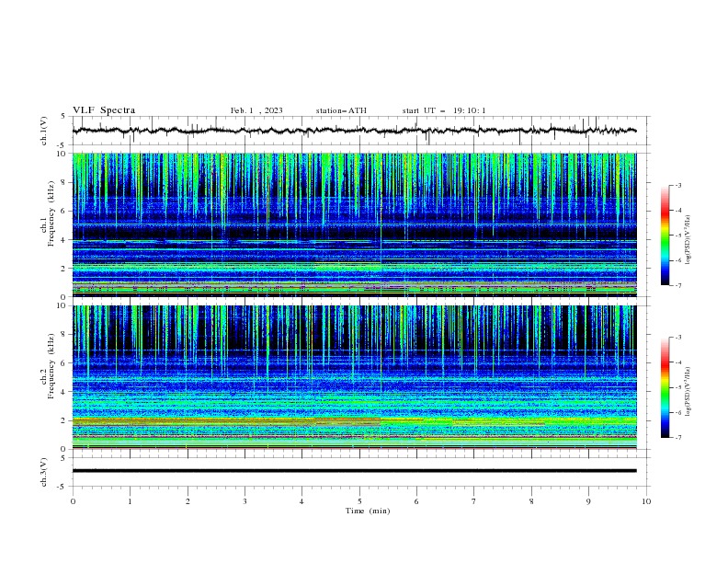Click the "-4" label on ch.1 color bar
The image size is (728, 563).
click(678, 211)
